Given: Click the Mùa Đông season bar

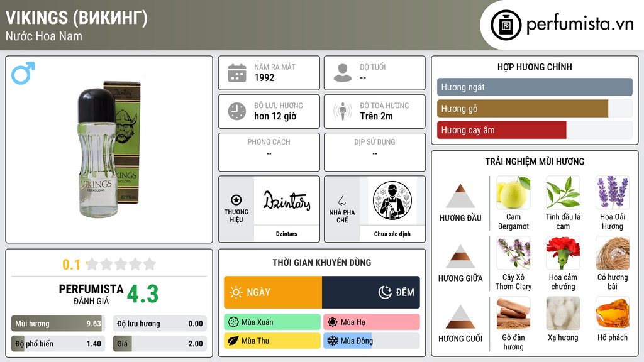Looking at the screenshot, I should pyautogui.click(x=372, y=341).
